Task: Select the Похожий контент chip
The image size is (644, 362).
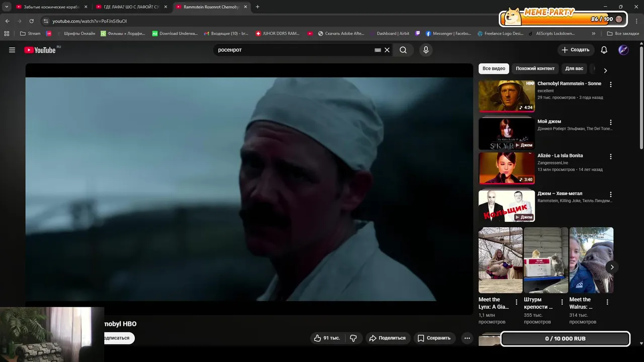Action: (x=535, y=68)
